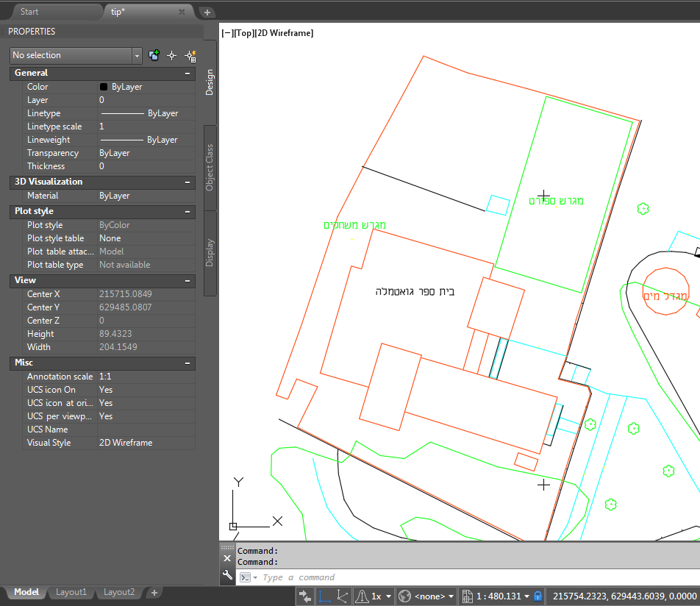The width and height of the screenshot is (700, 606).
Task: Click the PROPERTIES palette title
Action: pos(32,32)
